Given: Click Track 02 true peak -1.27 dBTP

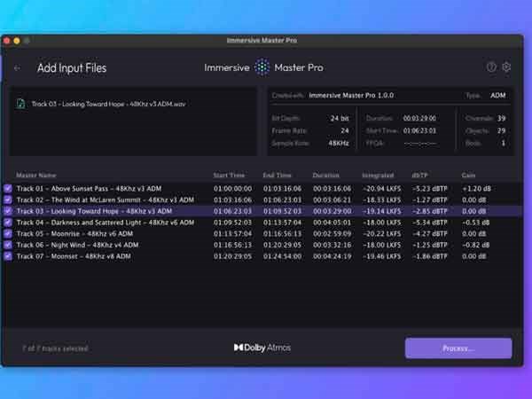Looking at the screenshot, I should click(x=429, y=199).
